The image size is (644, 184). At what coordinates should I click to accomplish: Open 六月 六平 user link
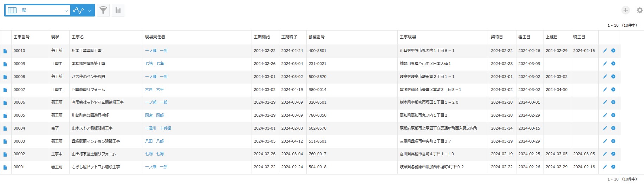[154, 90]
